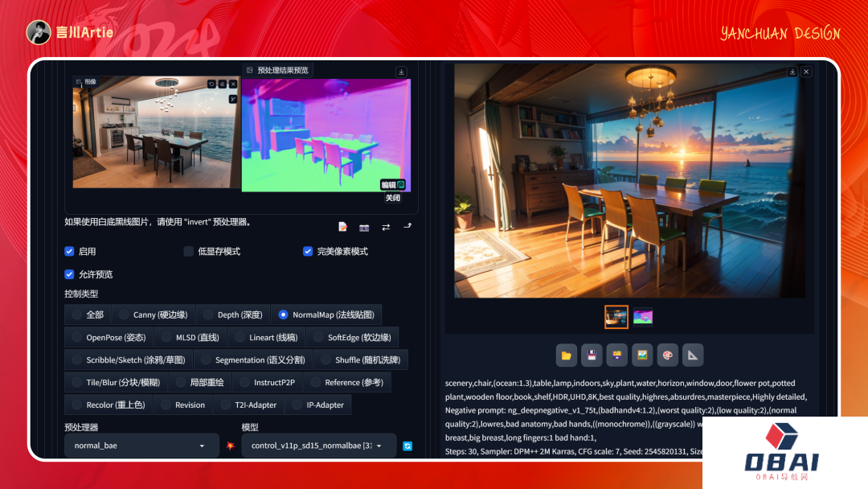Select the Recolor (重上色) control type

pyautogui.click(x=108, y=405)
